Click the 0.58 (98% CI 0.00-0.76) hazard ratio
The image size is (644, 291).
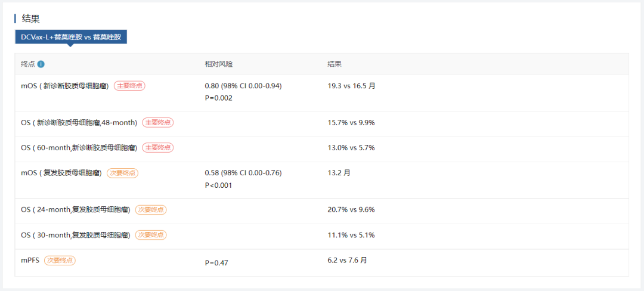click(x=243, y=173)
